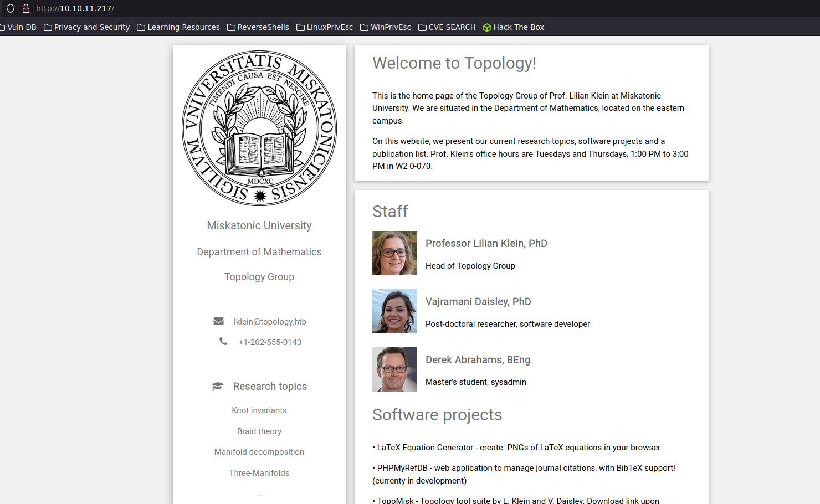The image size is (820, 504).
Task: Click the Software projects heading
Action: point(437,415)
